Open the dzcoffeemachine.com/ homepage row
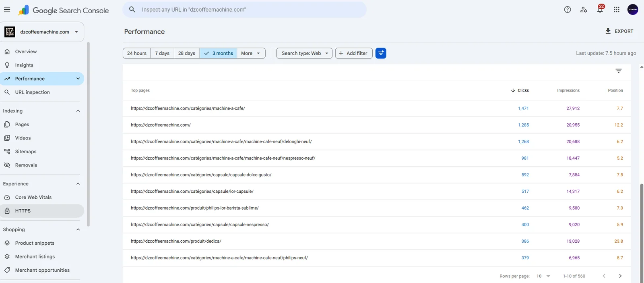Screen dimensions: 644x283 click(377, 125)
